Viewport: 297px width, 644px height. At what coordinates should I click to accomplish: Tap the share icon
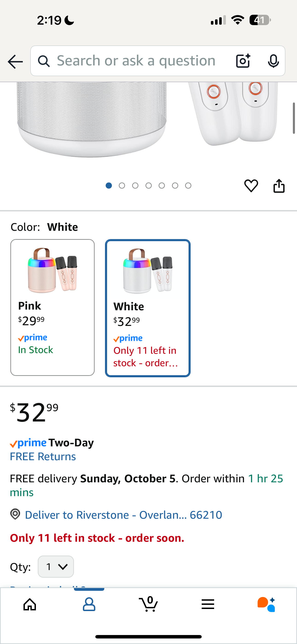tap(279, 186)
